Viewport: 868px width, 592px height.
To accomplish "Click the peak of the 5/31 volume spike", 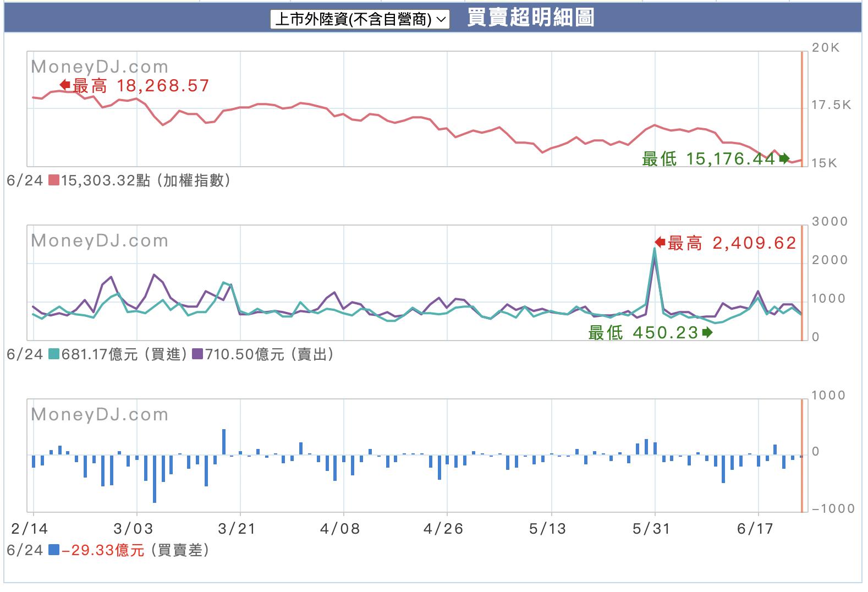I will (x=655, y=249).
